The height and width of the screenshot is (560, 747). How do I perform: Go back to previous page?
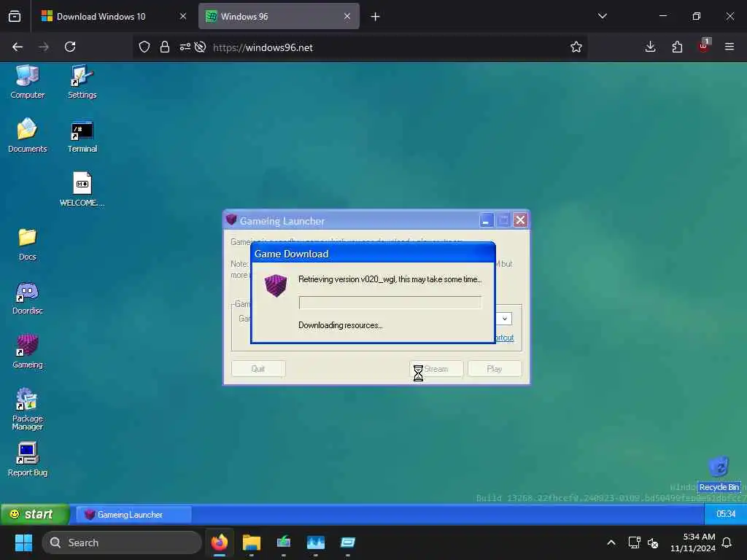click(18, 47)
